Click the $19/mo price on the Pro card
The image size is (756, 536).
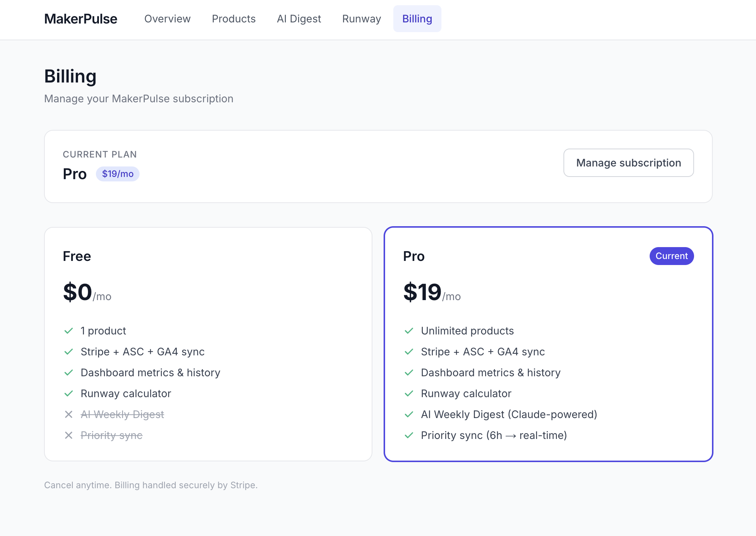click(x=432, y=292)
